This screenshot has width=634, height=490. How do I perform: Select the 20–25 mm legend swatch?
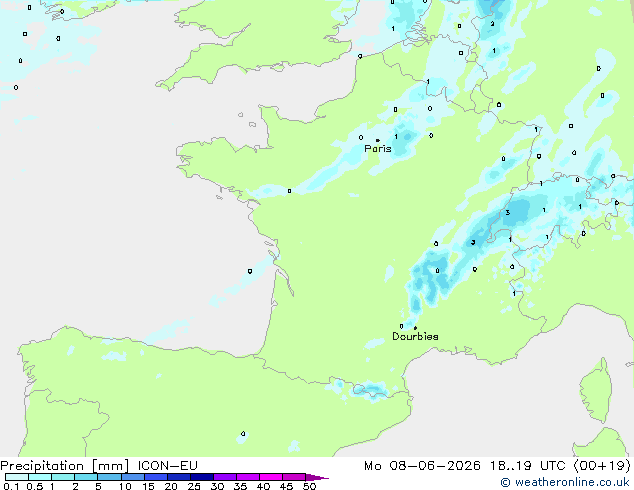[179, 477]
